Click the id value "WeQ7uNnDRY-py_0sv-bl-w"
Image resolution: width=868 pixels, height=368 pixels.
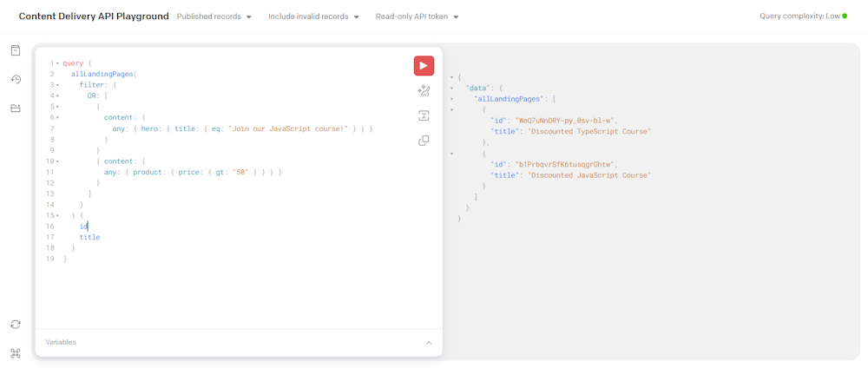pyautogui.click(x=564, y=121)
